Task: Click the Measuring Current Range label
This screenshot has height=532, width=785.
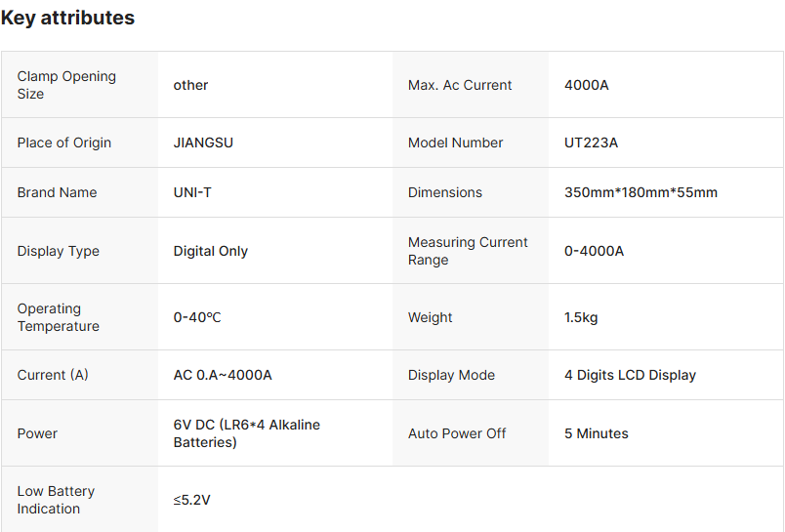Action: (x=468, y=251)
